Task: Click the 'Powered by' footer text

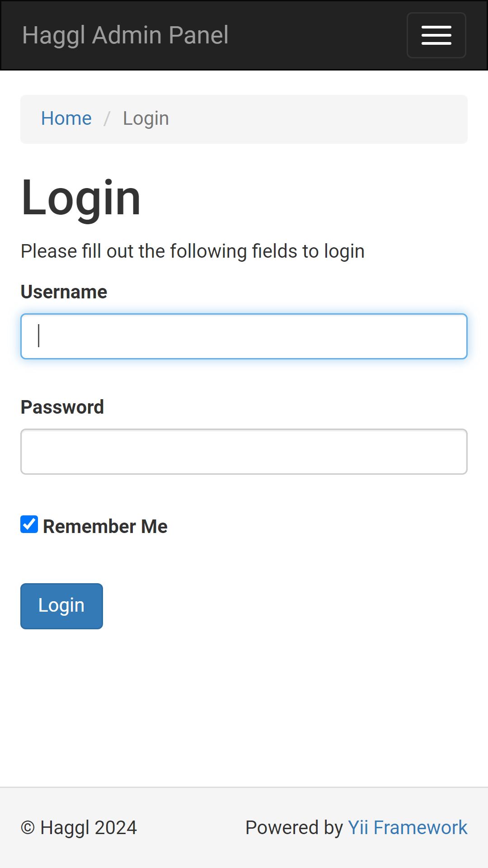Action: 294,828
